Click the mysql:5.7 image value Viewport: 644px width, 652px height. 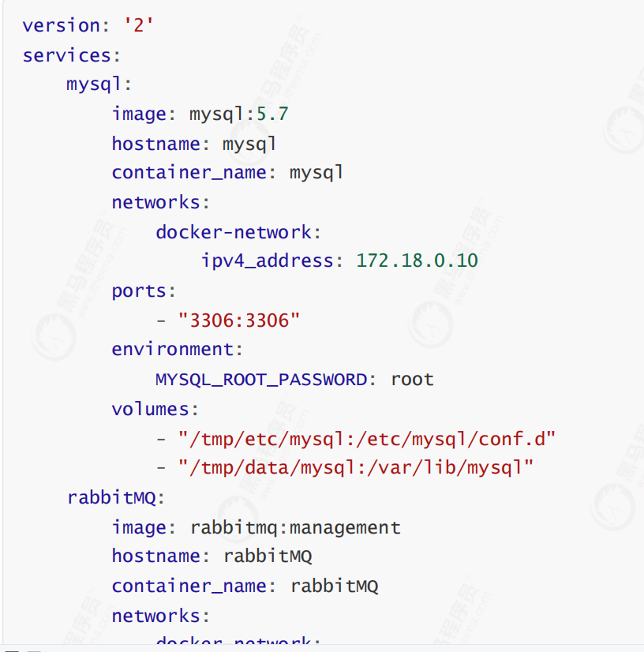click(238, 114)
